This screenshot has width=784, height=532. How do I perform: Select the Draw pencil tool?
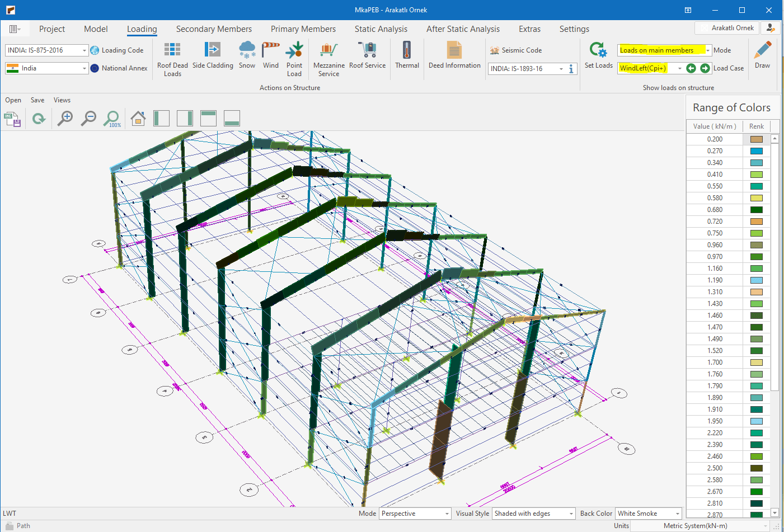(x=762, y=55)
